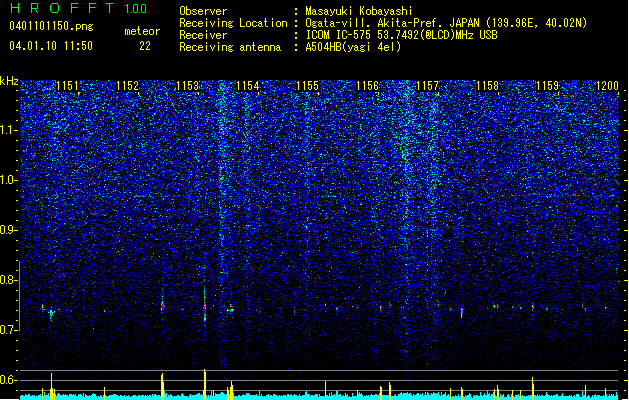Click the Receiver field label

(x=203, y=35)
